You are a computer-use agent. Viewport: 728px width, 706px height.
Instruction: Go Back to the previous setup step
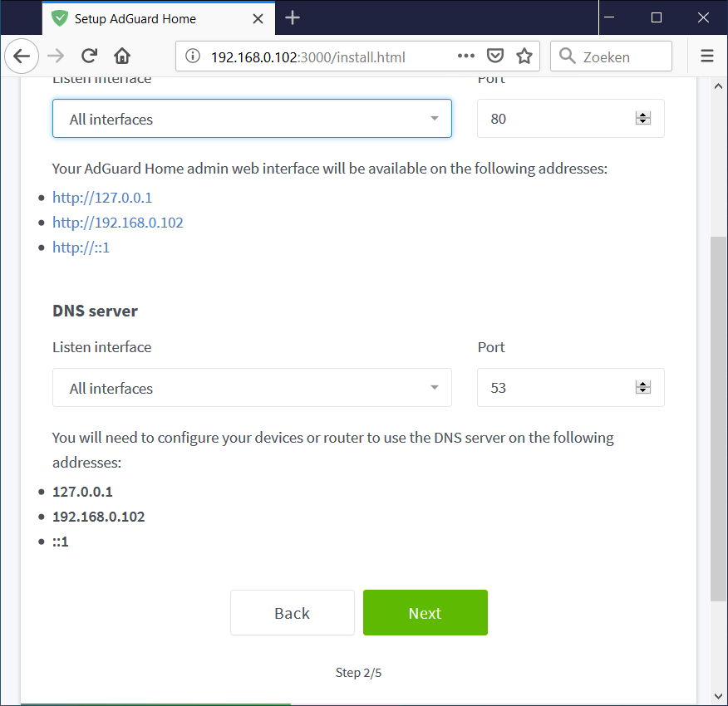(x=292, y=613)
